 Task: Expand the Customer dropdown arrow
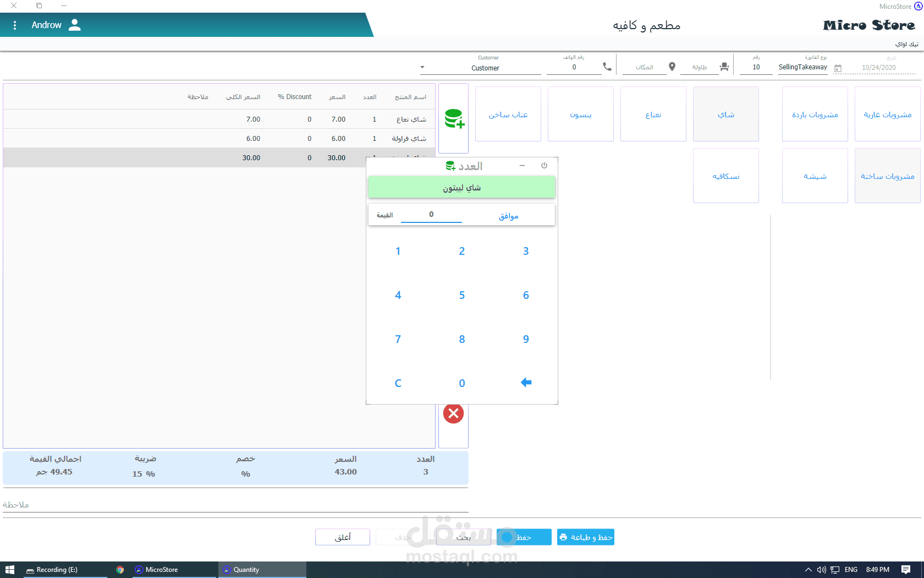[x=422, y=67]
